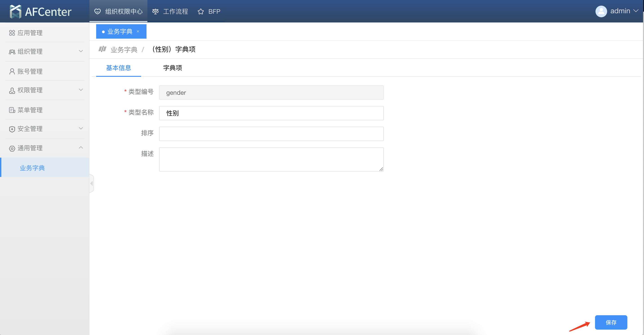Click the 排序 field label

(147, 133)
